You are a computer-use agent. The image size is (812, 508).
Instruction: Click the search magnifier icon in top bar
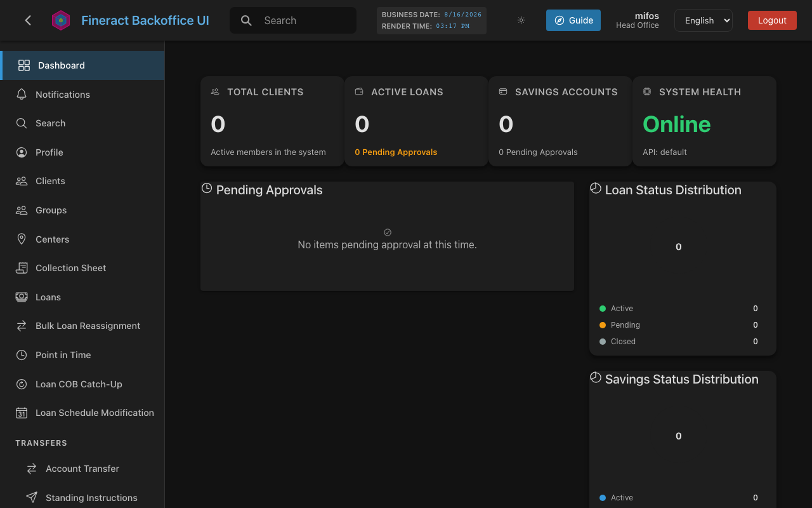click(247, 20)
